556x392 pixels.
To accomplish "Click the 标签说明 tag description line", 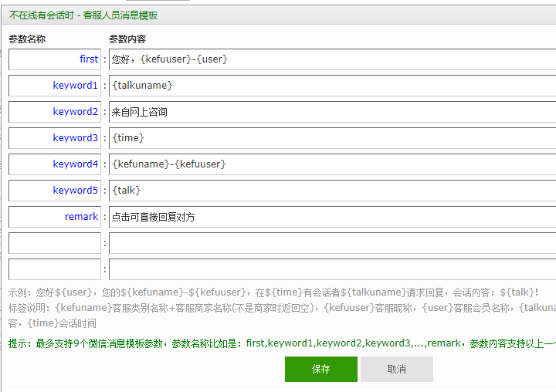I will (282, 308).
